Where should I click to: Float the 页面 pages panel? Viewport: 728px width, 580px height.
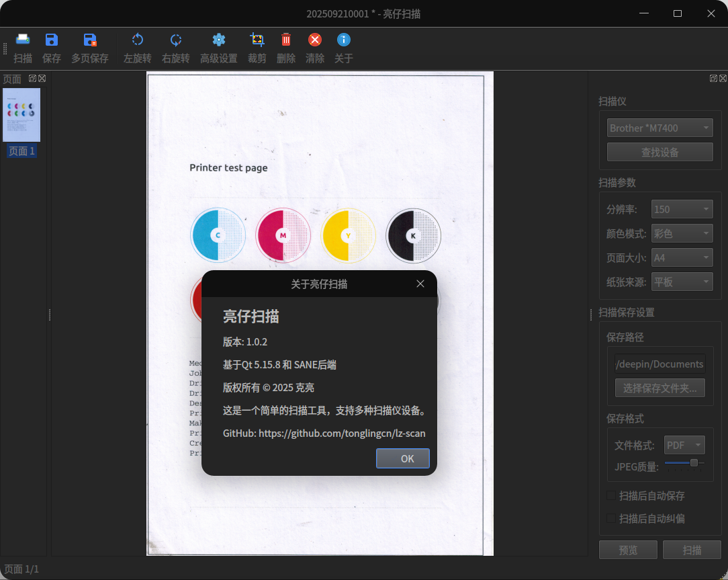32,78
